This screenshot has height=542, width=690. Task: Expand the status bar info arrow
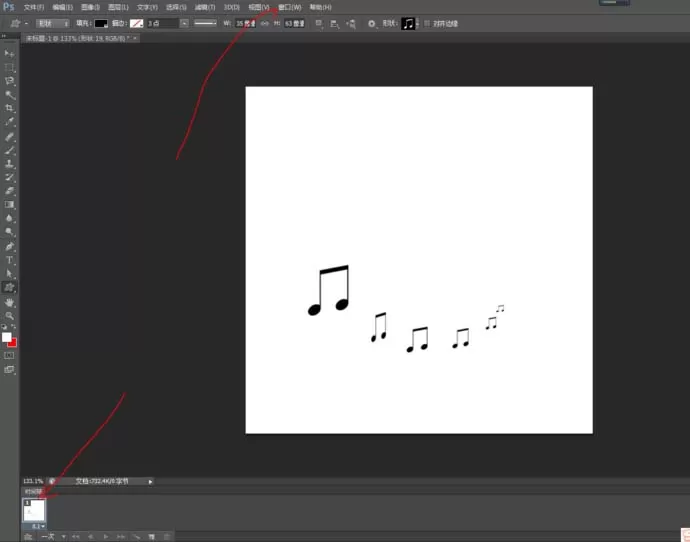coord(150,482)
